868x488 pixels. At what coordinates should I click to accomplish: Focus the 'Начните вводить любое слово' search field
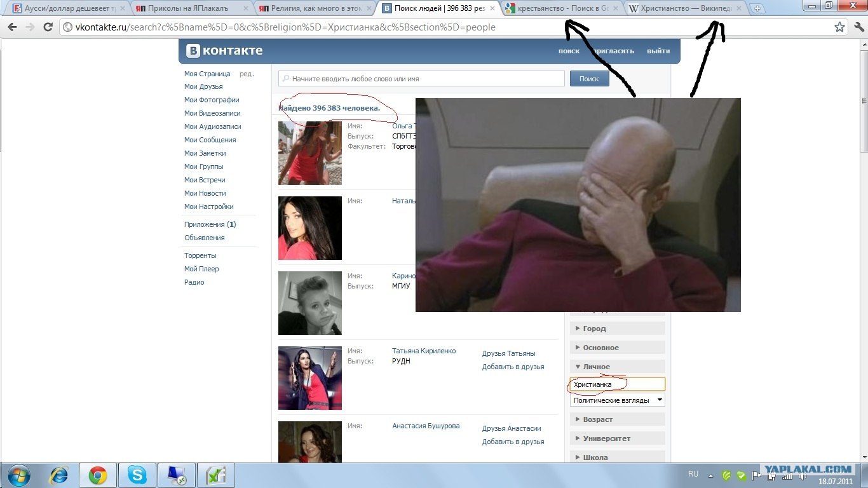coord(421,79)
